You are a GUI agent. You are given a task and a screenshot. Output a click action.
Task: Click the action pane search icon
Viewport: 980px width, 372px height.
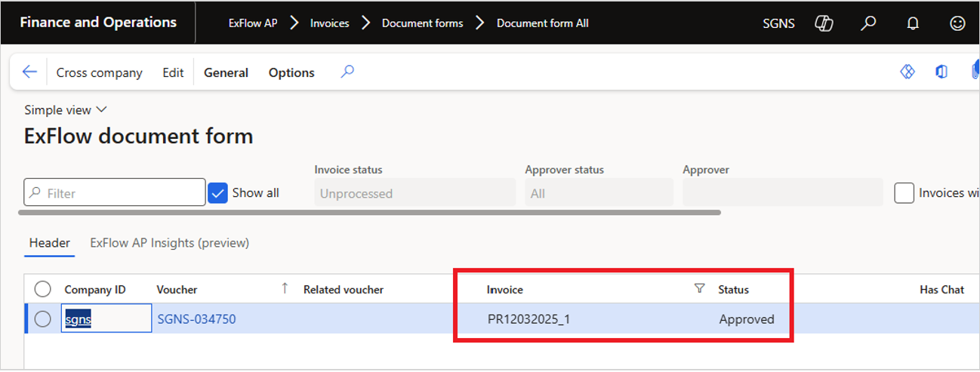point(347,72)
